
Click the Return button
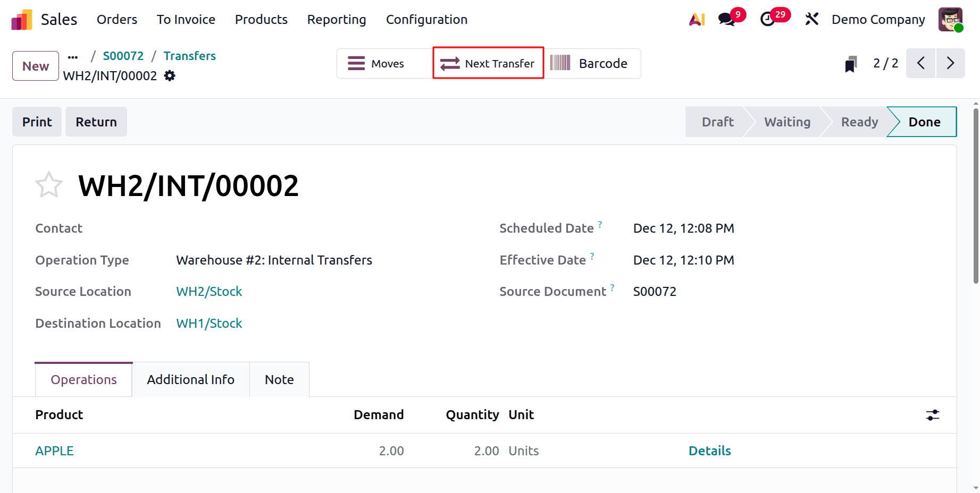(96, 122)
